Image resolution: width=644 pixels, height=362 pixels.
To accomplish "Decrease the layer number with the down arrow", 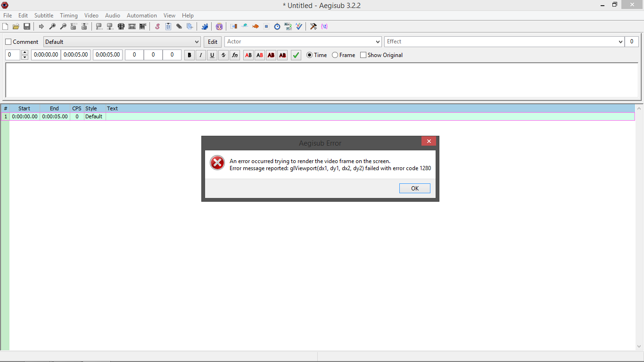I will coord(25,58).
